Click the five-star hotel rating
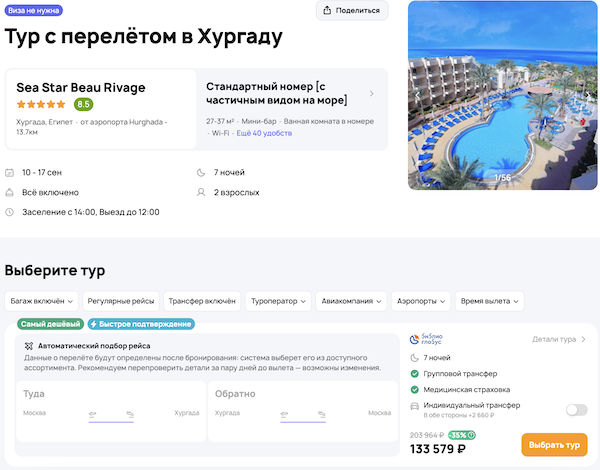The image size is (600, 470). (x=42, y=104)
